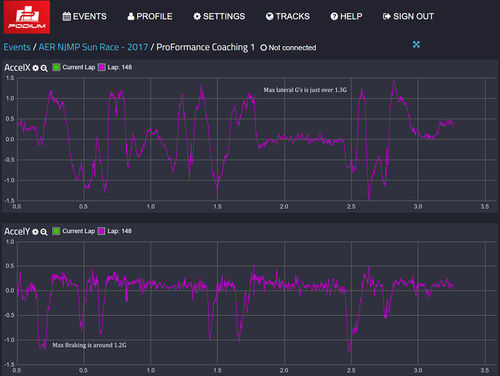Click the 'Max lateral G's' annotation text
500x376 pixels.
pos(305,90)
